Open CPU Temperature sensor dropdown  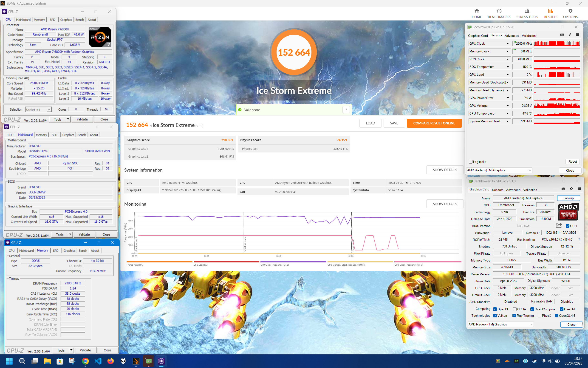point(508,113)
